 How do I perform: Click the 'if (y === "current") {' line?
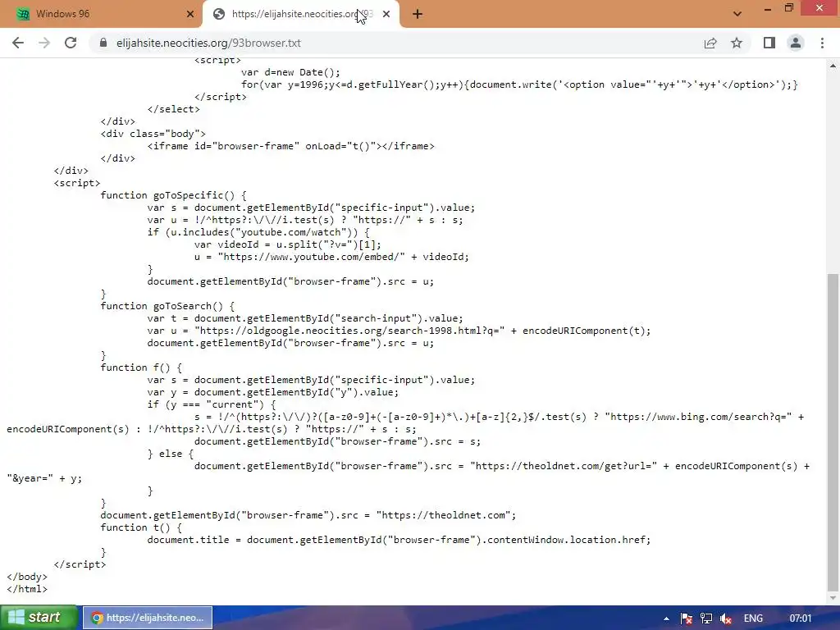pyautogui.click(x=211, y=404)
